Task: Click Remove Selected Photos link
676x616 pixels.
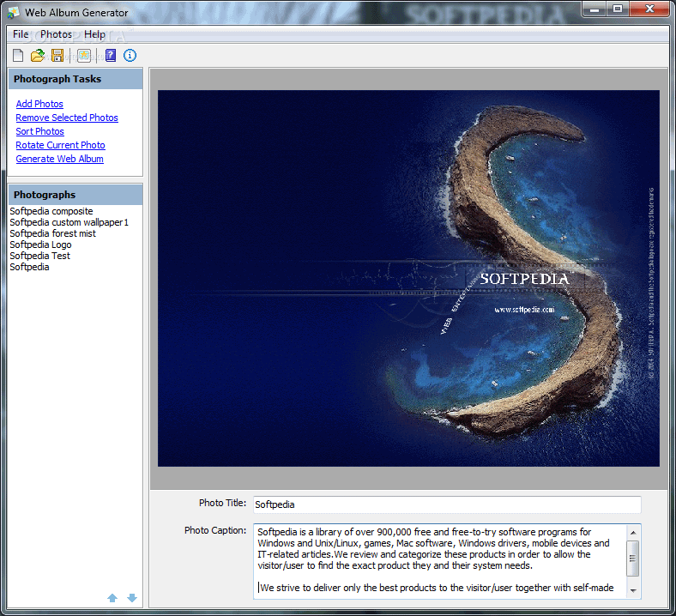Action: click(x=67, y=118)
